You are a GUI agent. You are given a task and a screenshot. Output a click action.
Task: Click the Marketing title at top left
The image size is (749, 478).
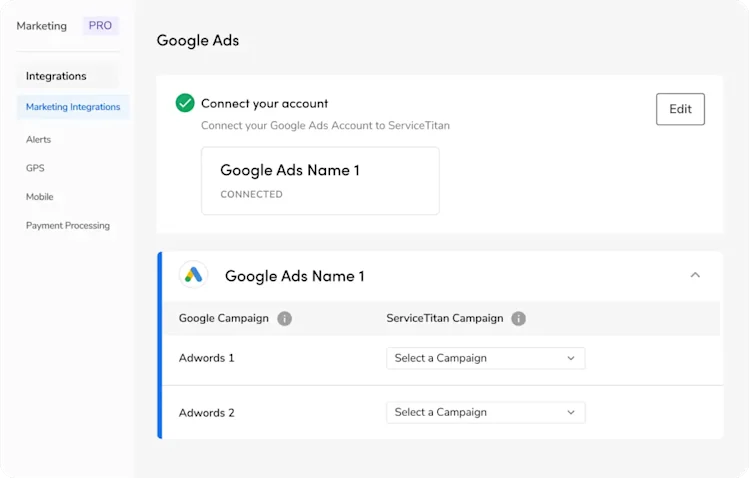(42, 26)
